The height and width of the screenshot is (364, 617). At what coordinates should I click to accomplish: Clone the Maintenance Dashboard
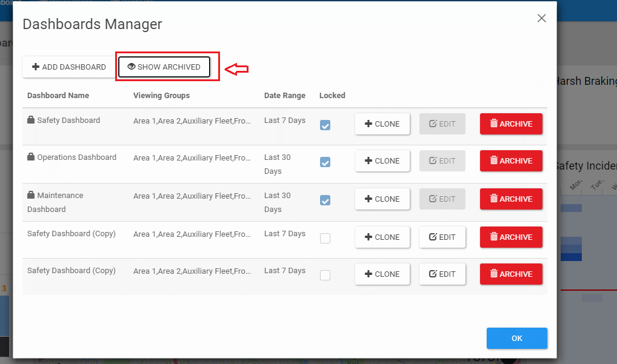[x=382, y=199]
